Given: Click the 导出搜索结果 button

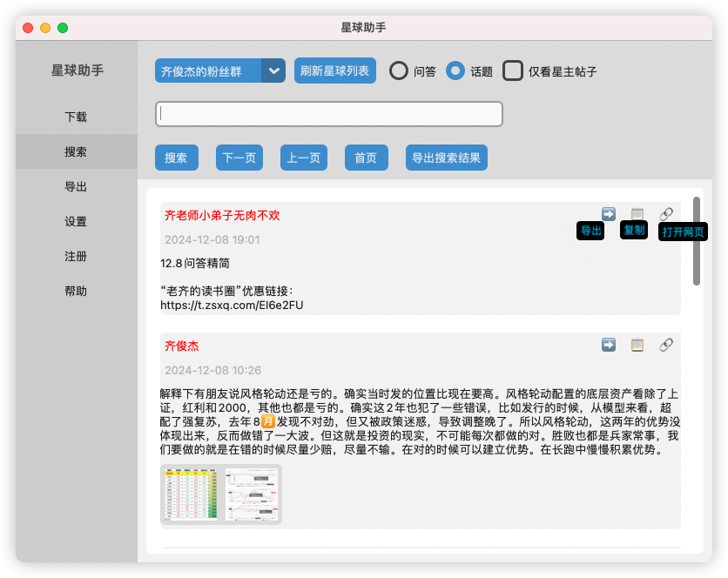Looking at the screenshot, I should (x=446, y=158).
